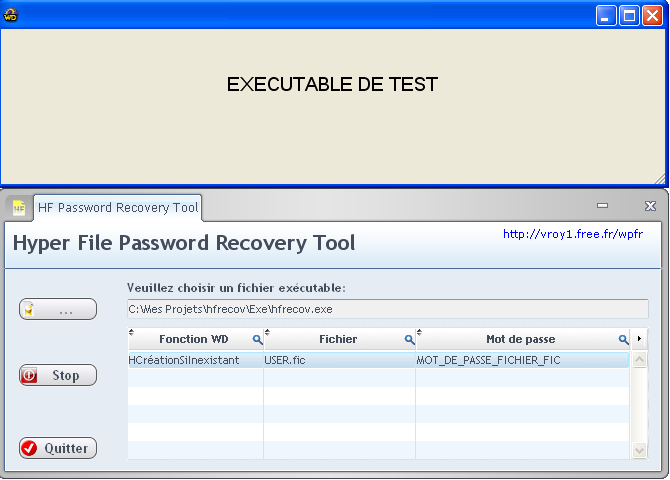Click the HF file icon beside the tab
This screenshot has height=480, width=670.
[x=18, y=208]
